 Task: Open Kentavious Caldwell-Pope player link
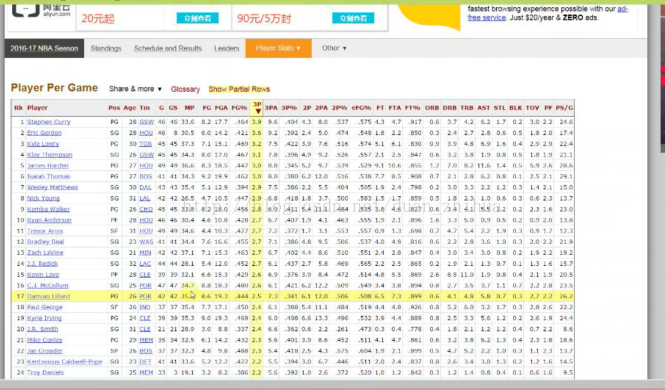pos(65,362)
